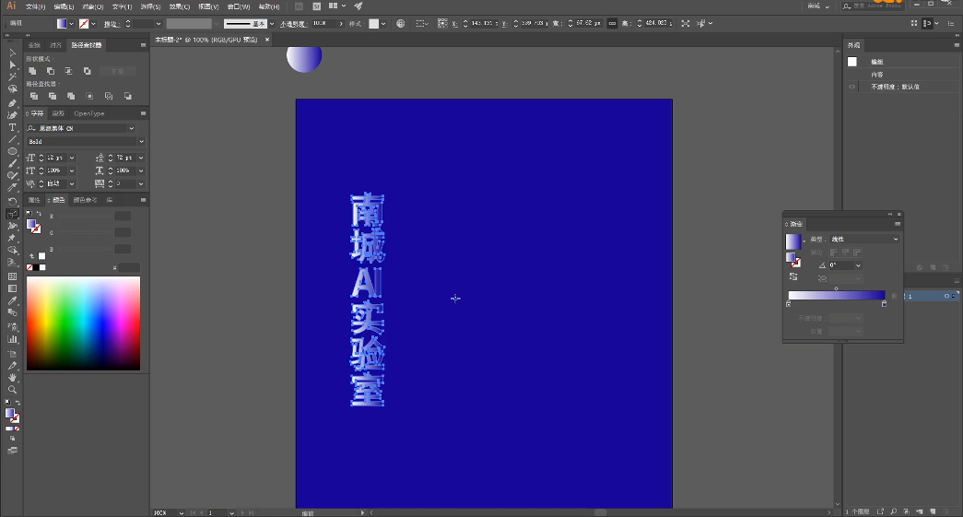Viewport: 963px width, 517px height.
Task: Open the fill color dropdown in control bar
Action: click(x=71, y=23)
